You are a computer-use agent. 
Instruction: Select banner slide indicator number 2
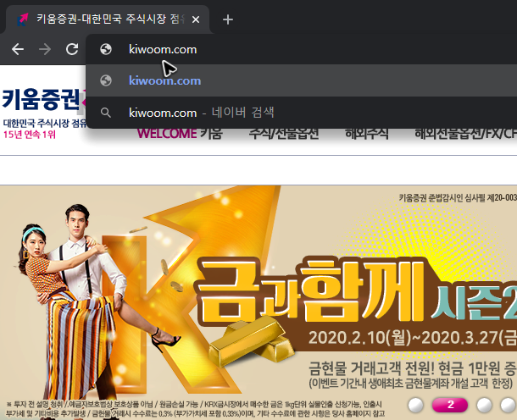tap(450, 405)
